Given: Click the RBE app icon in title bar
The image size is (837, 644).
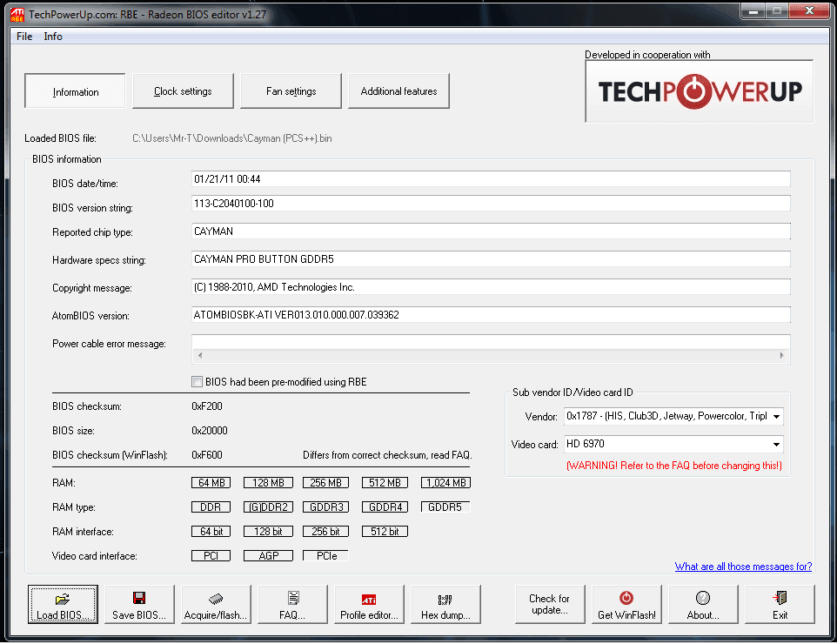Looking at the screenshot, I should (x=17, y=15).
